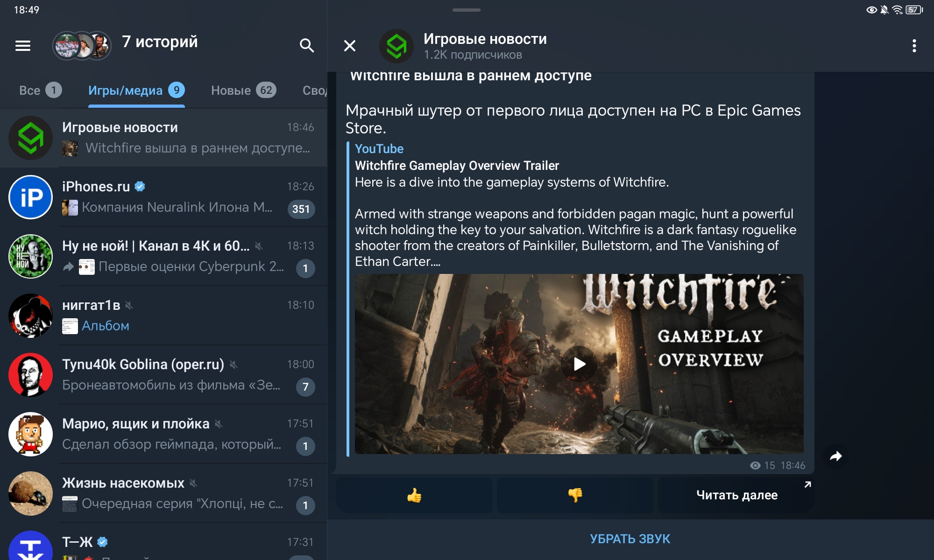Open the hamburger navigation menu
Screen dimensions: 934x560
tap(23, 45)
